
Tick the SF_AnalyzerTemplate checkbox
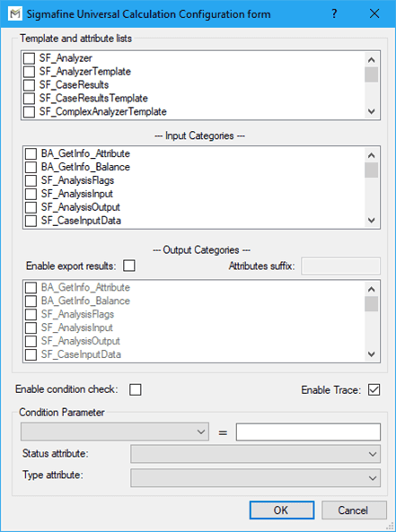pyautogui.click(x=30, y=72)
